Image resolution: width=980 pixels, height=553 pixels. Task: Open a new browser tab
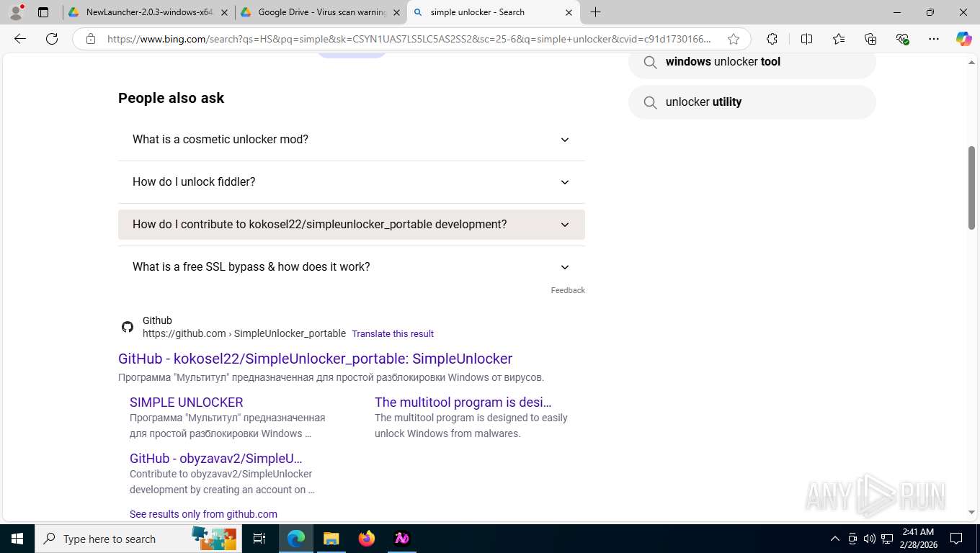point(596,12)
